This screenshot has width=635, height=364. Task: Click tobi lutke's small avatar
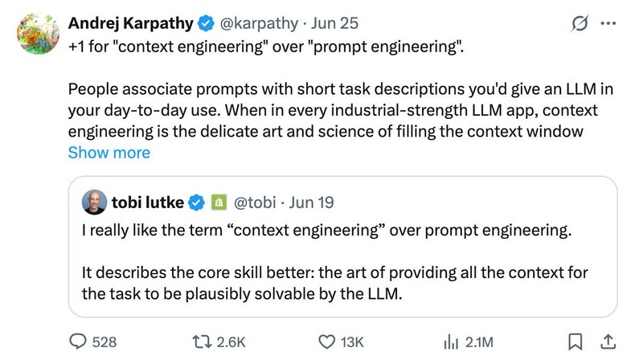tap(94, 202)
